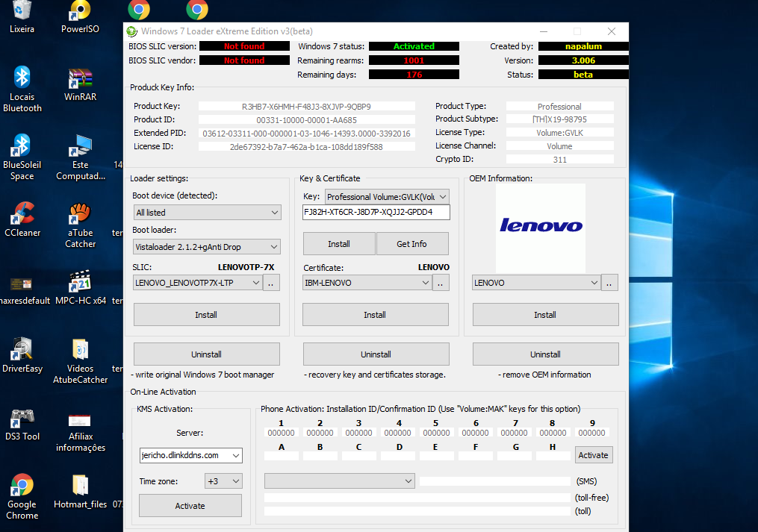Click Installation ID field number 1
This screenshot has height=532, width=758.
(282, 433)
